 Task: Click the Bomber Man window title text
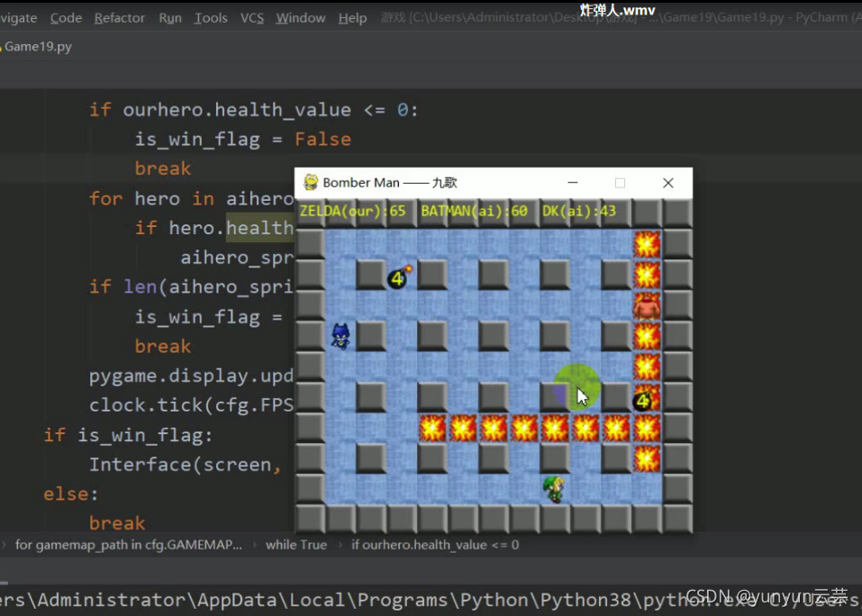pos(390,183)
